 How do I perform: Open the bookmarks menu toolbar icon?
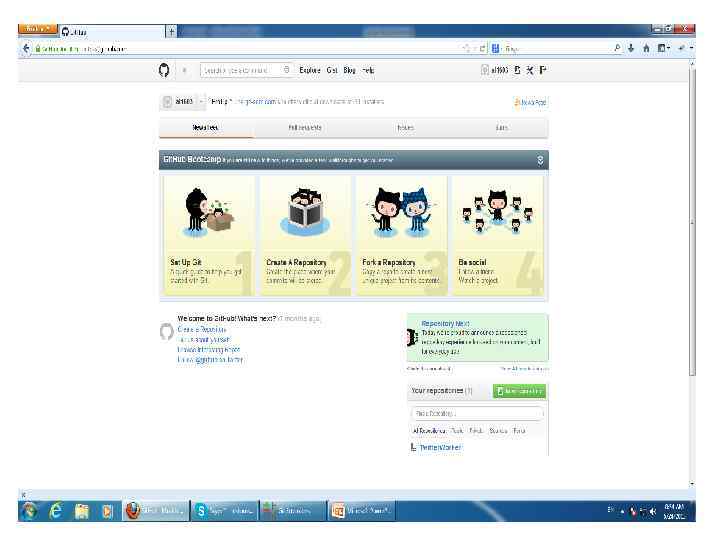coord(664,48)
